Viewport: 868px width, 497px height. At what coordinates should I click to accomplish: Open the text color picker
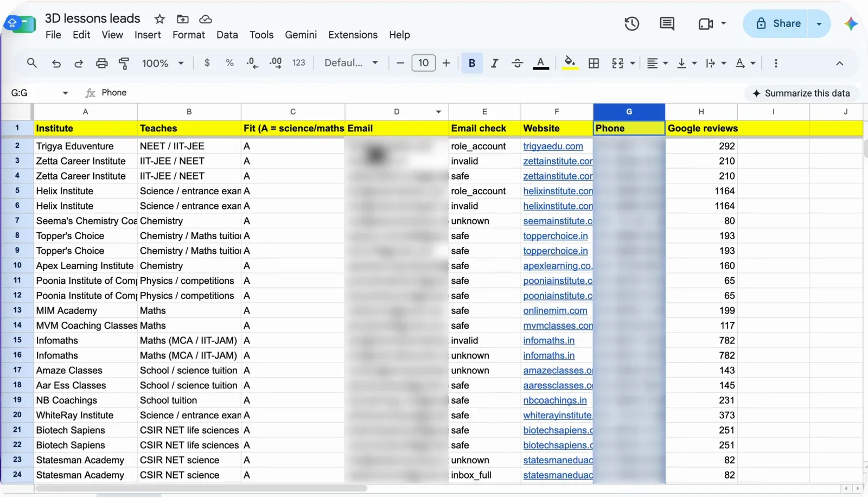541,63
